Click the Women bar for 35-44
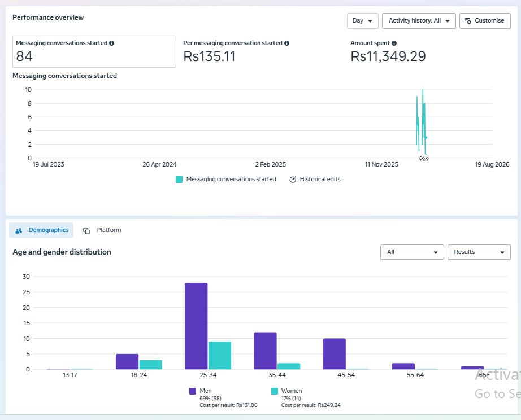Image resolution: width=521 pixels, height=420 pixels. coord(289,366)
